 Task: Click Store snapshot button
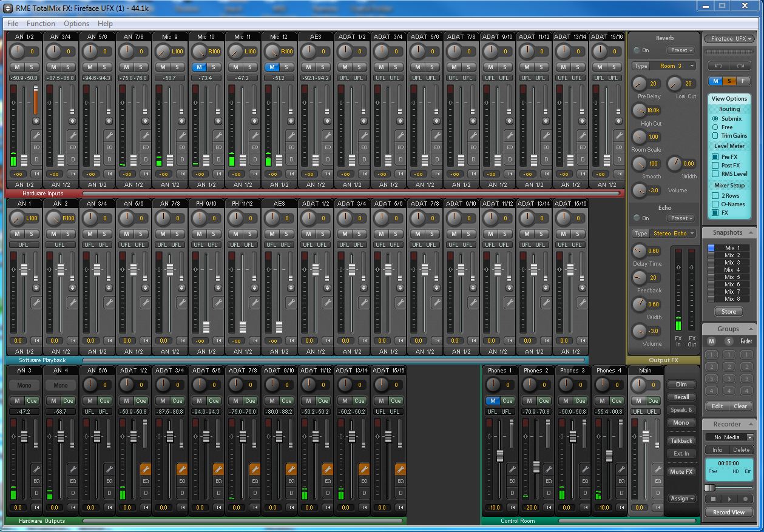tap(729, 312)
